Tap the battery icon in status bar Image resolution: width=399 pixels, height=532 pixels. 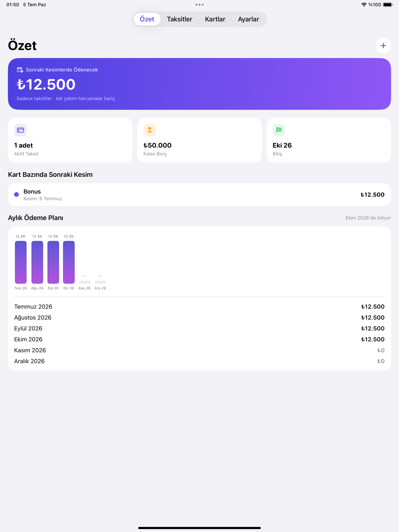(388, 5)
